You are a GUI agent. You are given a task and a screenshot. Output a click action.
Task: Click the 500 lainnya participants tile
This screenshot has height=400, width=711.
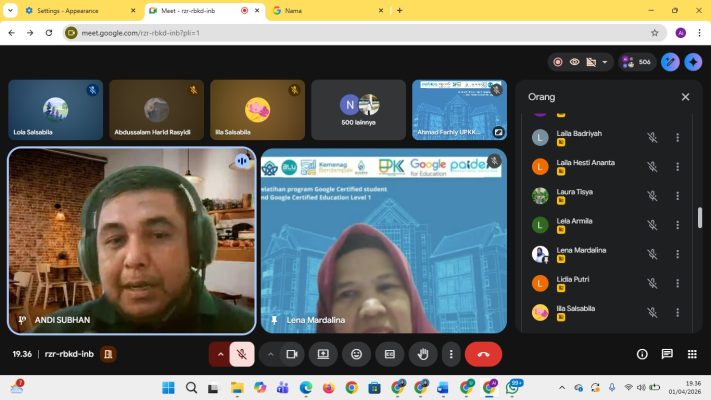point(358,110)
